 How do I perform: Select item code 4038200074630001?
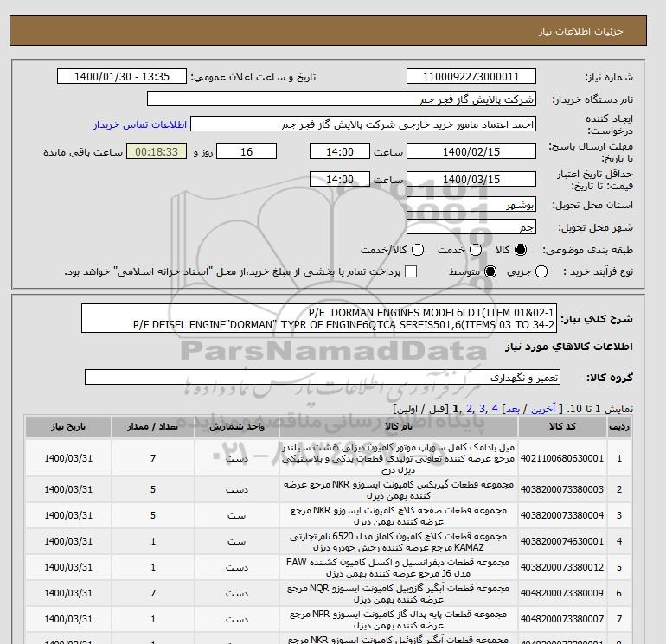pos(562,541)
